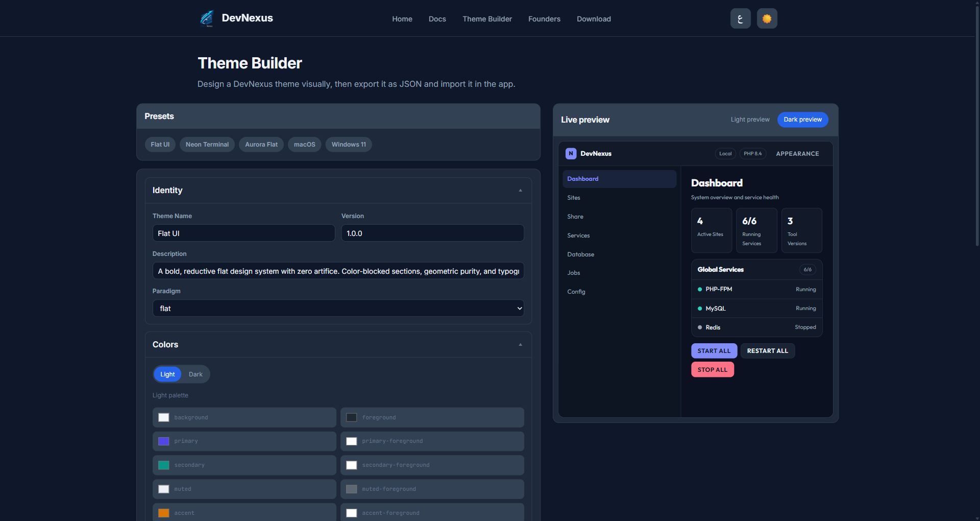Viewport: 980px width, 521px height.
Task: Open the accent color swatch
Action: pyautogui.click(x=164, y=513)
